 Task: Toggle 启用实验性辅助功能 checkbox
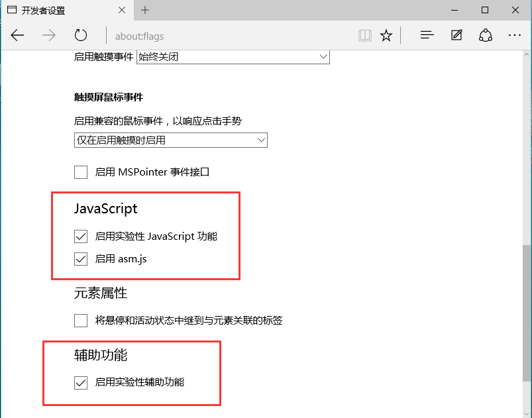click(80, 382)
